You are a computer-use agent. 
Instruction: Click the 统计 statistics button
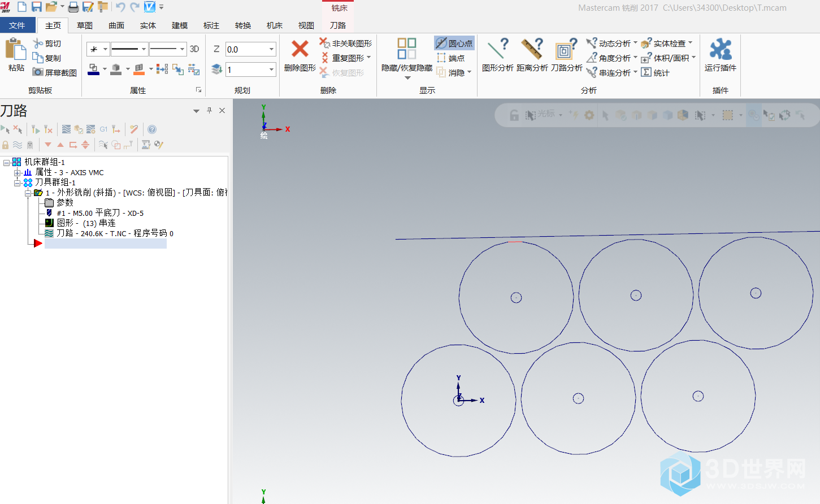[x=656, y=72]
